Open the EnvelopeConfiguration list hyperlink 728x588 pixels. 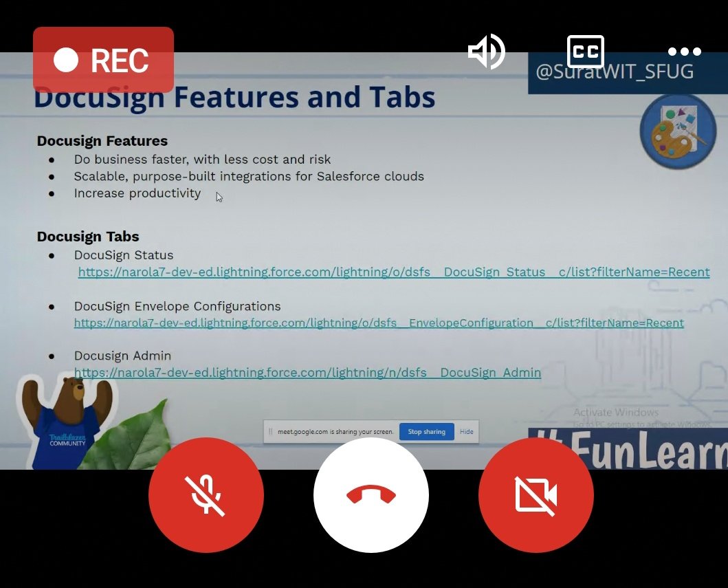(379, 323)
